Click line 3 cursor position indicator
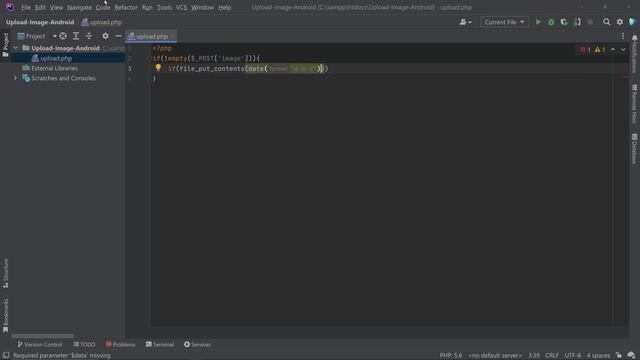 click(533, 355)
